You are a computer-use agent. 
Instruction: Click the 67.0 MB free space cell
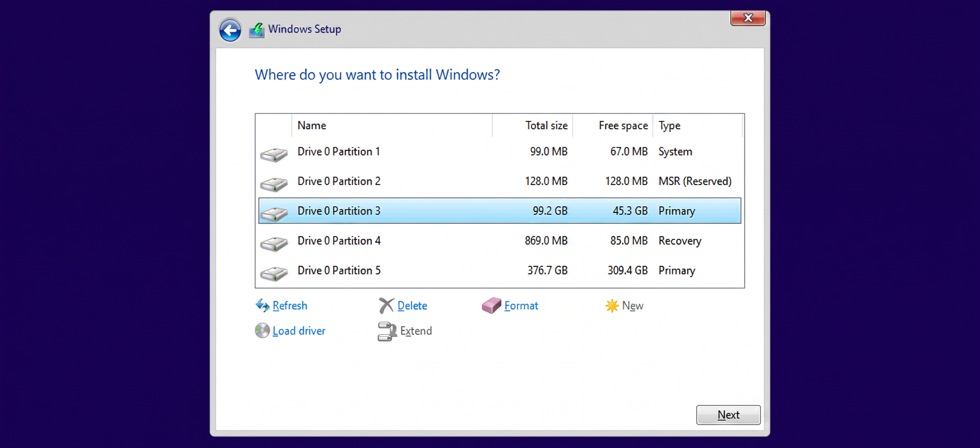(629, 151)
